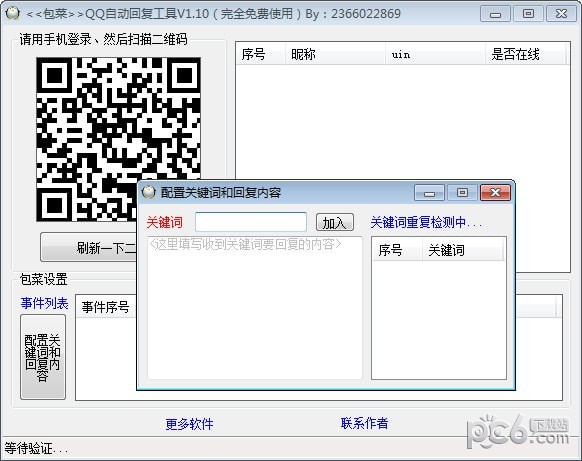Click the 关键词 column header in keyword list
The height and width of the screenshot is (461, 582).
tap(462, 250)
